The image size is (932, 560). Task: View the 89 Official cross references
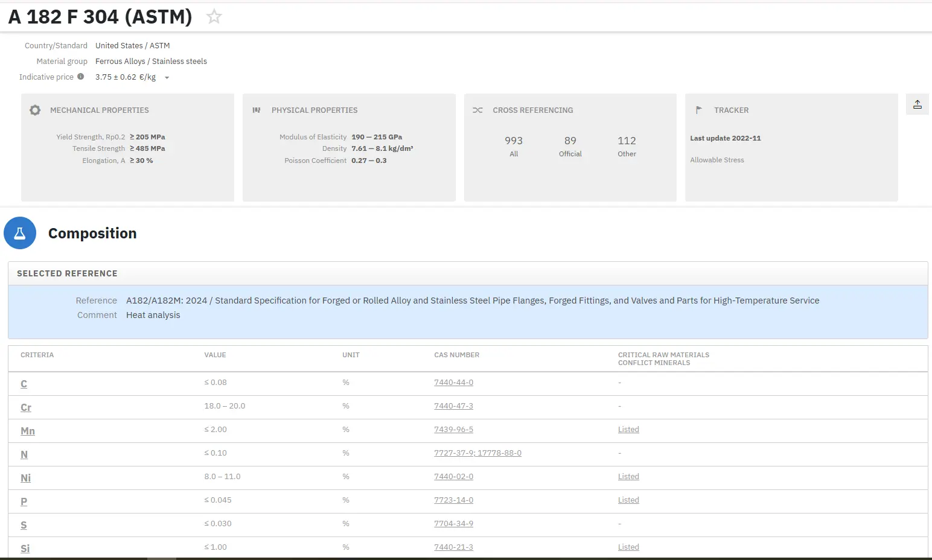pyautogui.click(x=570, y=146)
